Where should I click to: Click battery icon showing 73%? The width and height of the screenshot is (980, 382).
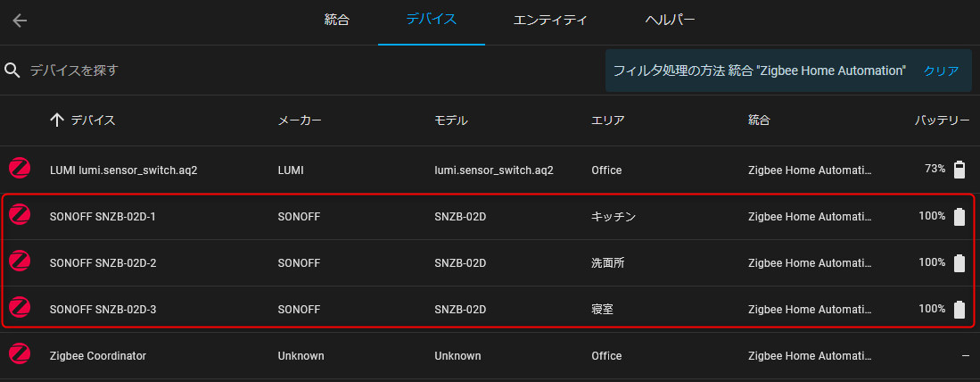(959, 170)
